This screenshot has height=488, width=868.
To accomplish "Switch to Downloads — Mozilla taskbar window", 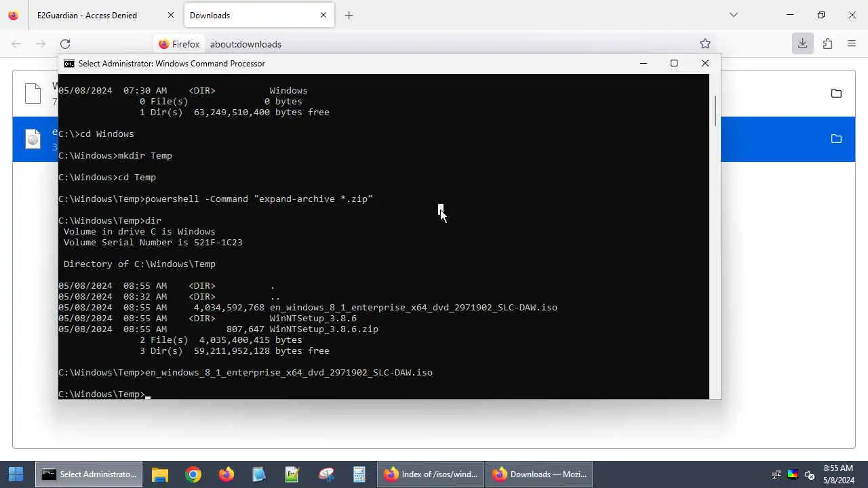I will click(540, 474).
